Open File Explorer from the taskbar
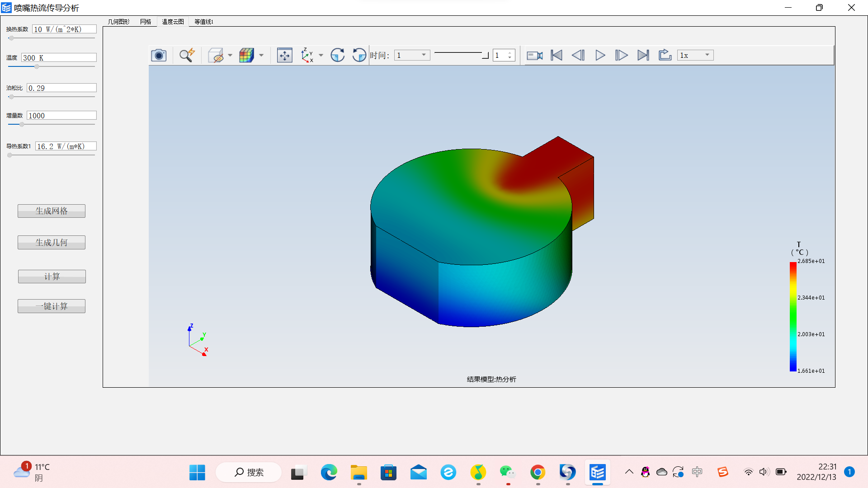868x488 pixels. pos(359,473)
